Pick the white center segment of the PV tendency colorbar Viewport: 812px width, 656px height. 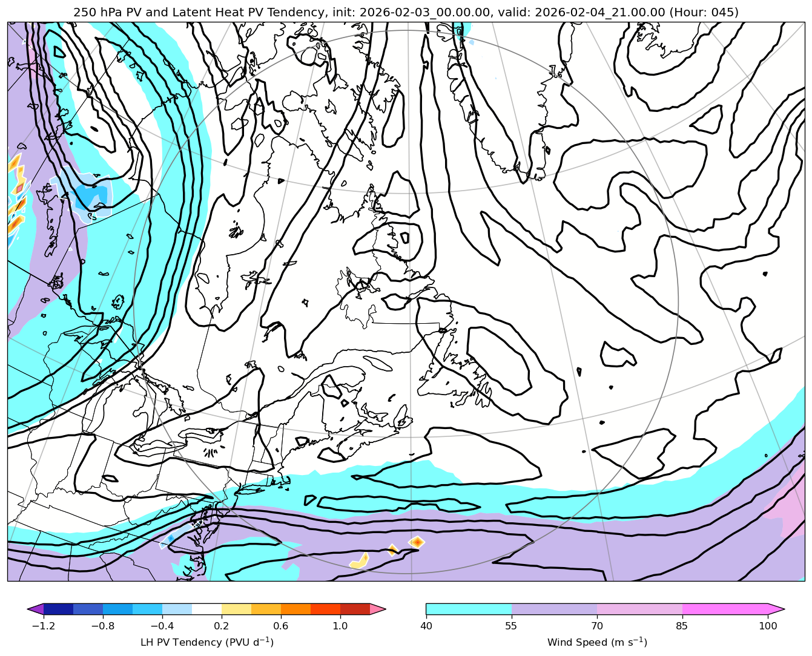[206, 609]
